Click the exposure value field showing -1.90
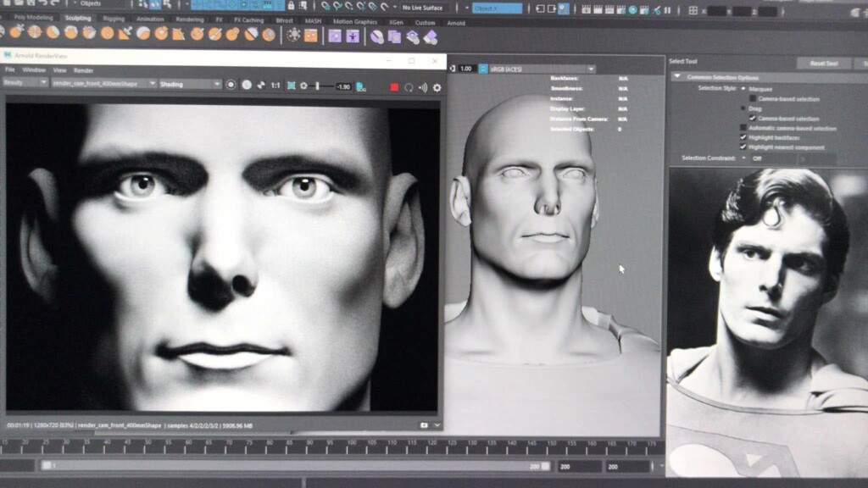 tap(343, 87)
